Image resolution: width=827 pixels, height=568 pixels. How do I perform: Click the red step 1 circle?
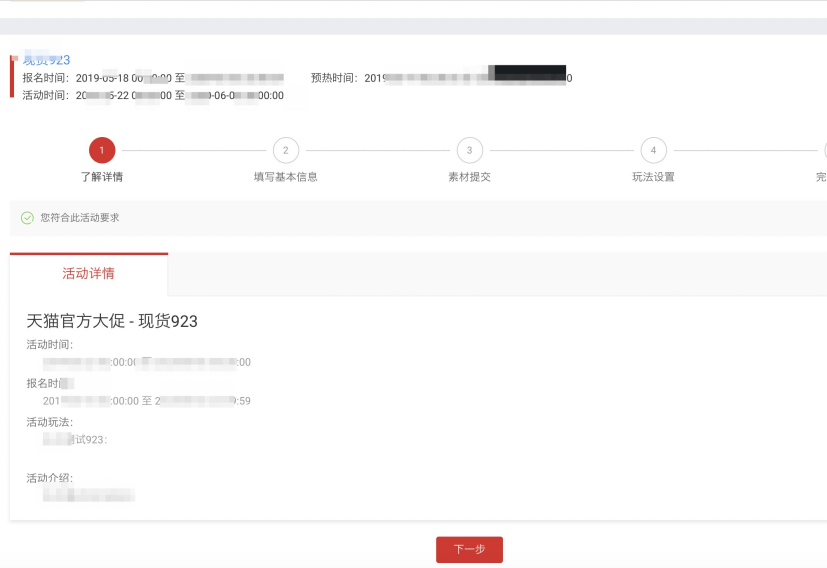click(102, 150)
